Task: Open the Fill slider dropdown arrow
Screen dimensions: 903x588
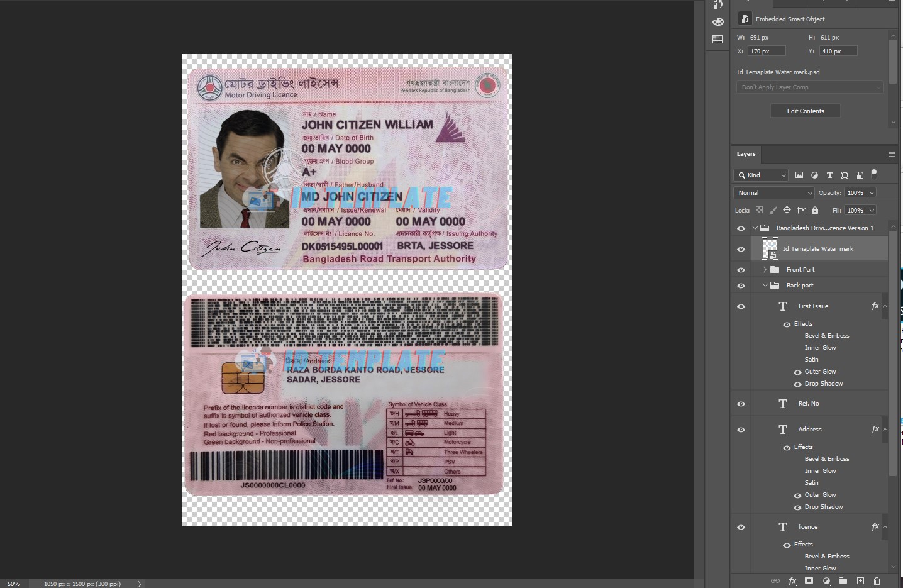Action: (x=872, y=210)
